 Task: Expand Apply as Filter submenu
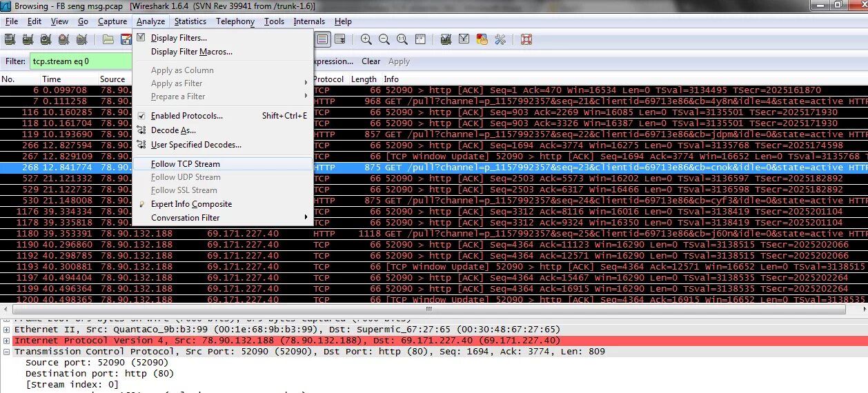click(x=223, y=83)
